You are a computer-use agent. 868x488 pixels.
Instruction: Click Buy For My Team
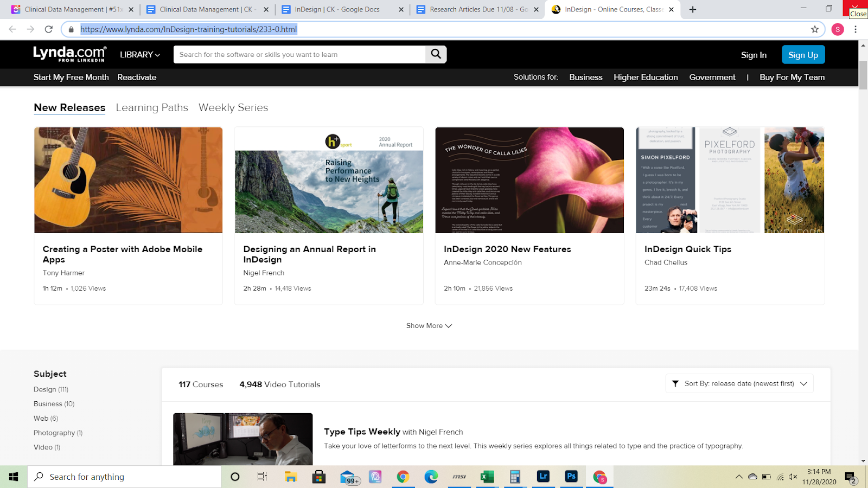click(792, 77)
